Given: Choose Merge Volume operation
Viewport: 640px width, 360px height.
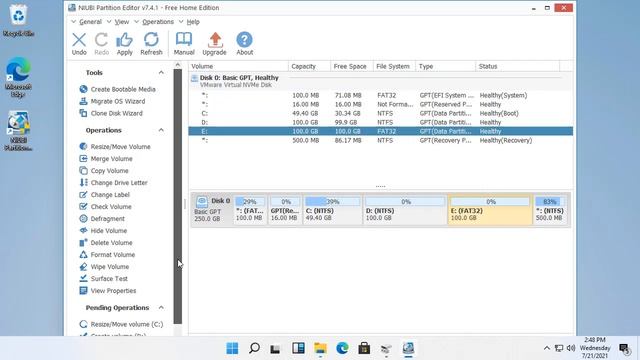Looking at the screenshot, I should (x=106, y=158).
